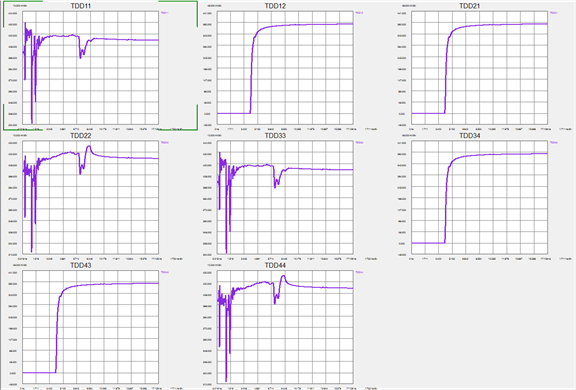The image size is (576, 390).
Task: Select the TDD33 plot grid
Action: pyautogui.click(x=285, y=197)
